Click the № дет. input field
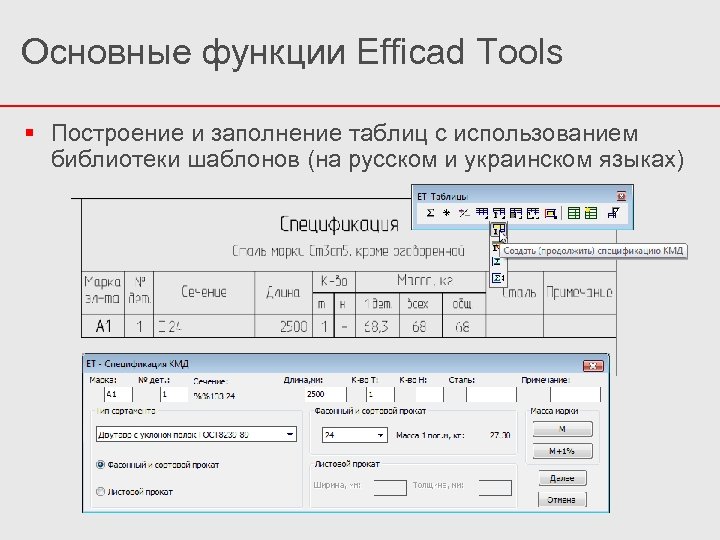Screen dimensions: 720x540 tap(174, 394)
